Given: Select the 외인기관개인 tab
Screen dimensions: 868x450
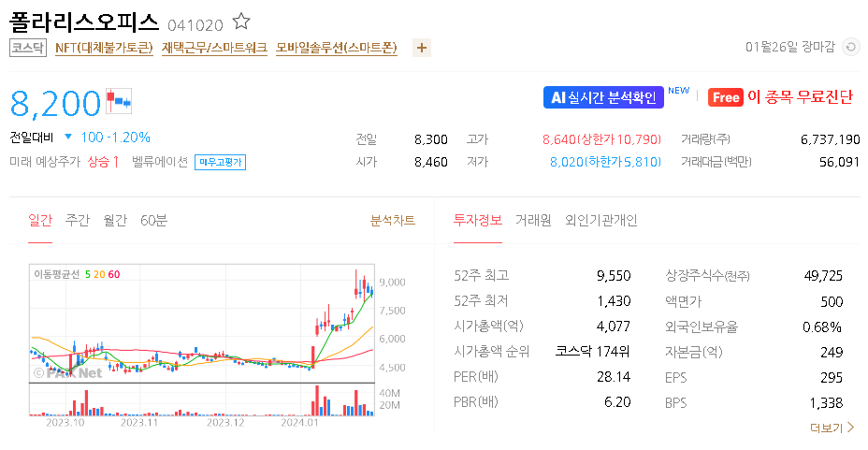Looking at the screenshot, I should point(601,220).
